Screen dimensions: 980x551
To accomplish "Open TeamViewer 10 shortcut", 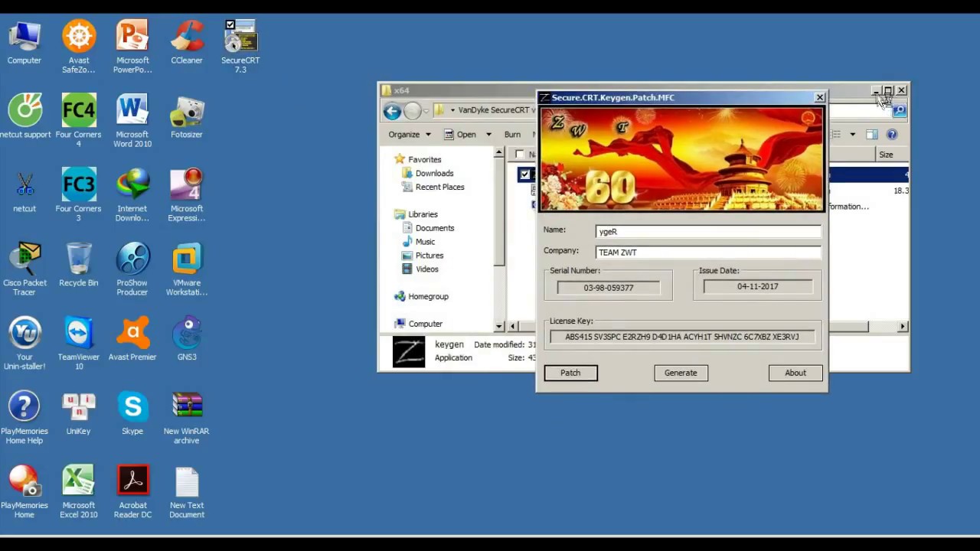I will tap(79, 344).
